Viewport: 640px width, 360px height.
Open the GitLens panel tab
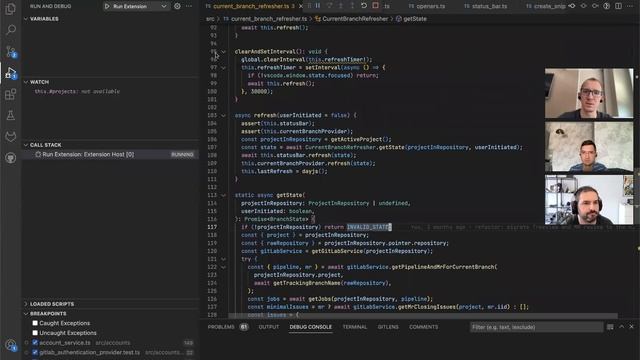[388, 327]
